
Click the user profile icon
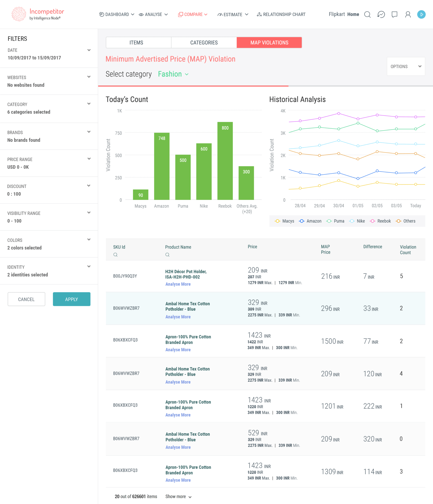point(408,15)
